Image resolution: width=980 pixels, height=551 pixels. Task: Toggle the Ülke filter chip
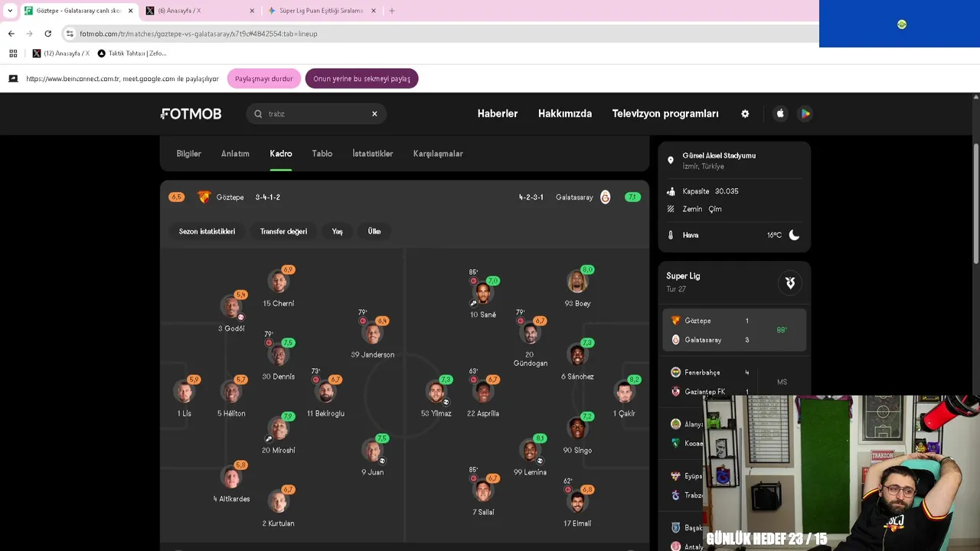(374, 231)
